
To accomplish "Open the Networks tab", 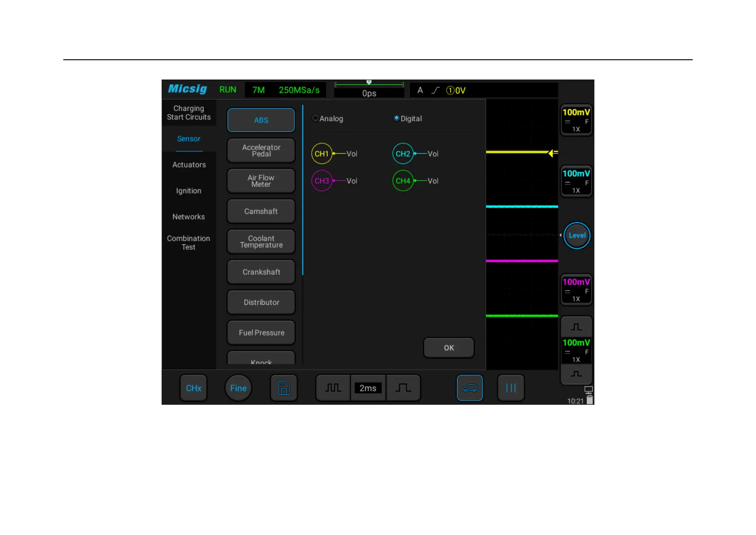I will pos(189,217).
